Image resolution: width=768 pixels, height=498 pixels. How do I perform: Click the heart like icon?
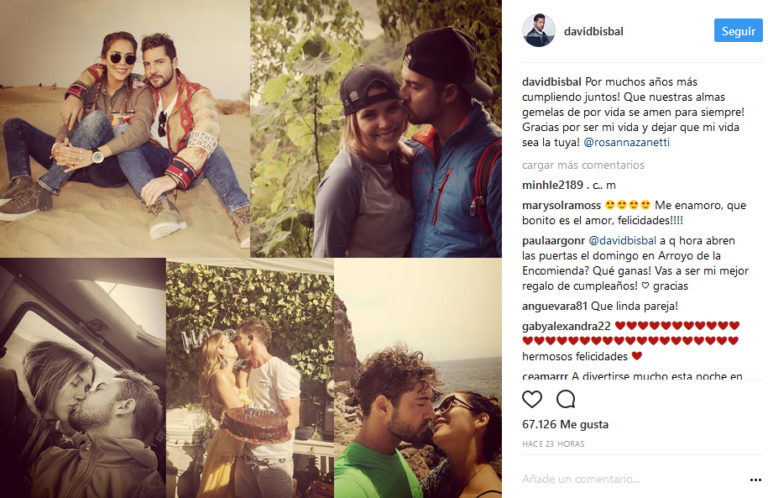(x=532, y=400)
